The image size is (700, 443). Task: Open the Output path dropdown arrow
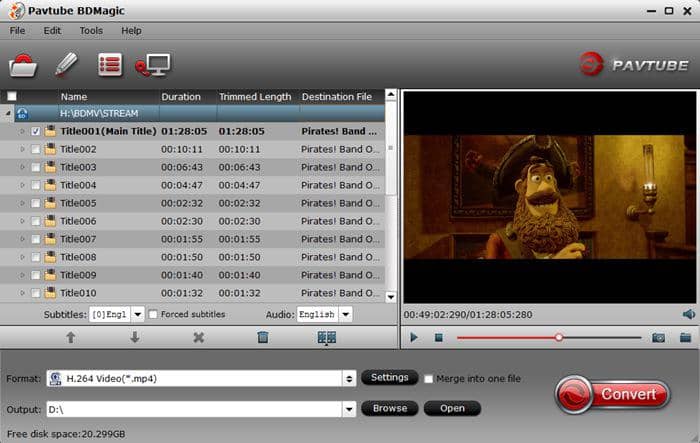click(349, 409)
